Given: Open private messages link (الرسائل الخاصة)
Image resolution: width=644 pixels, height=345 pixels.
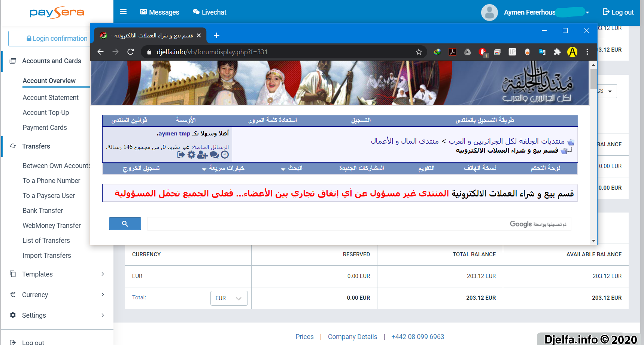Looking at the screenshot, I should [211, 147].
